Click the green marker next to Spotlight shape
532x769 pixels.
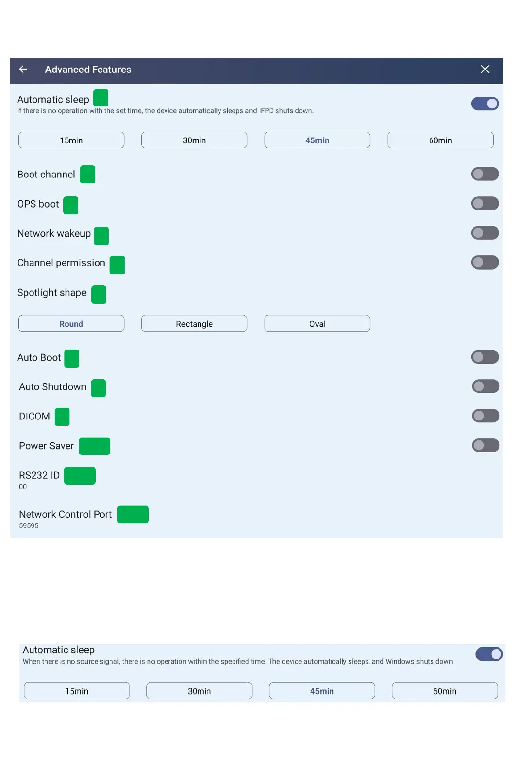point(99,294)
